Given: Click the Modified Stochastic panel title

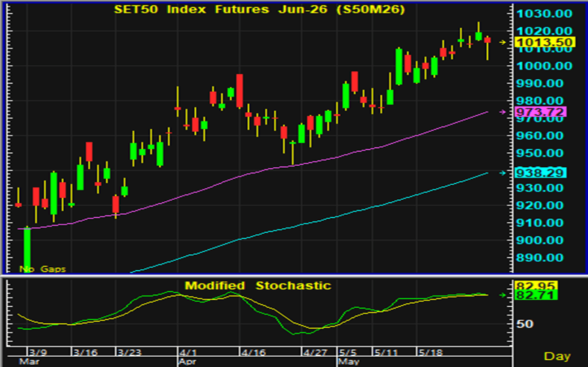Looking at the screenshot, I should pos(258,285).
